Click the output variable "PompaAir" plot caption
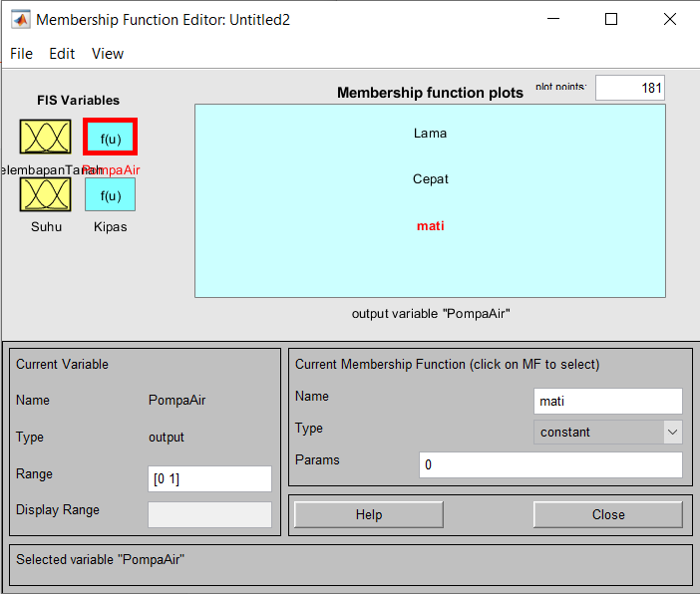This screenshot has height=594, width=700. [x=431, y=314]
